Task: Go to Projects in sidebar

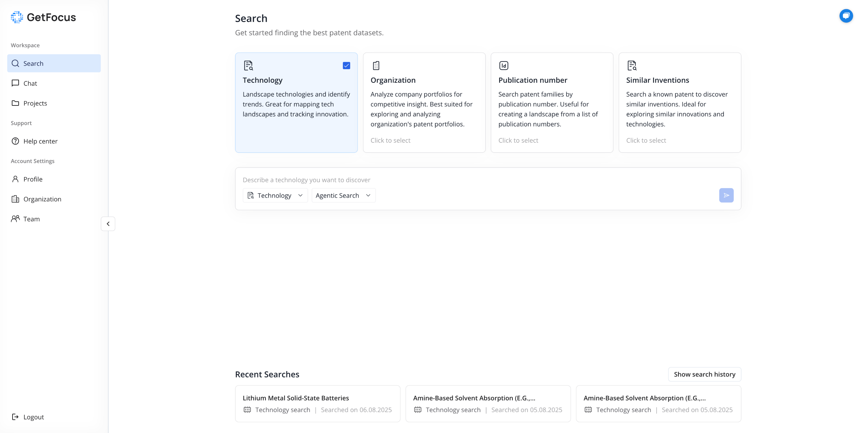Action: point(35,103)
